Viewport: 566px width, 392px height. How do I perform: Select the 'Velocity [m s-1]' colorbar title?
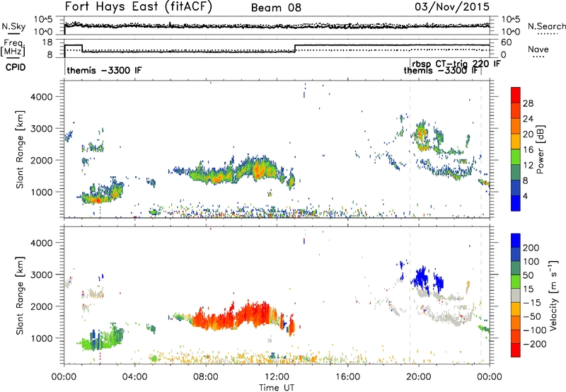click(553, 295)
